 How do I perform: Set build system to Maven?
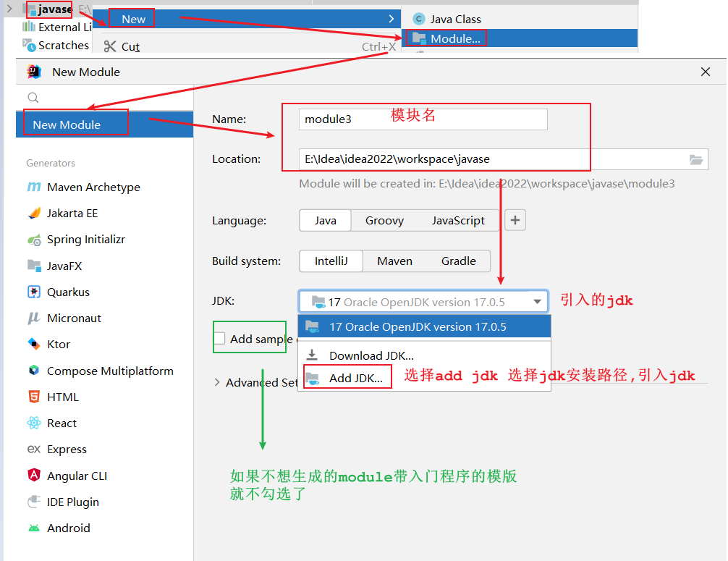394,261
